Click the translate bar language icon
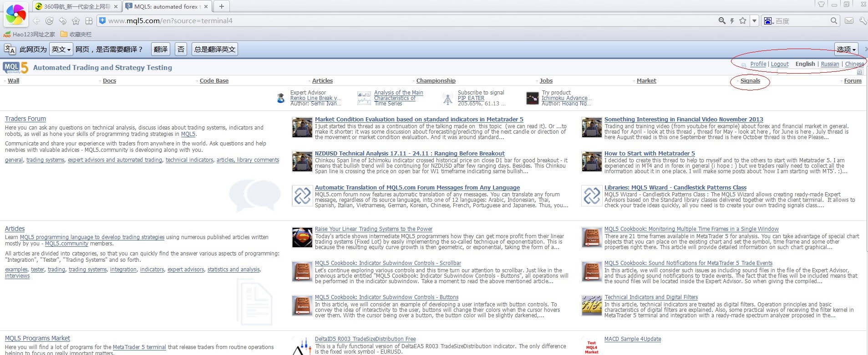868x355 pixels. tap(10, 49)
